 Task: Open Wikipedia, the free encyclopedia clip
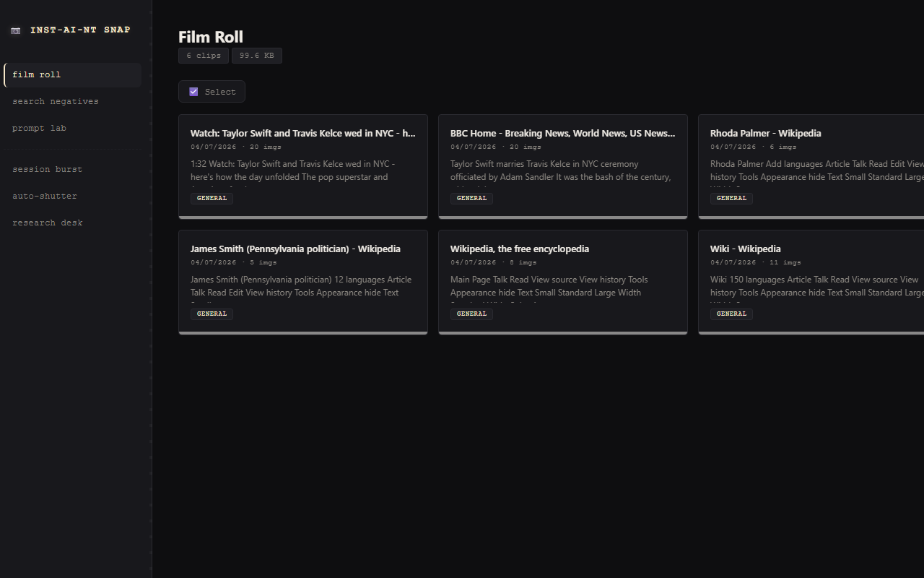(563, 282)
